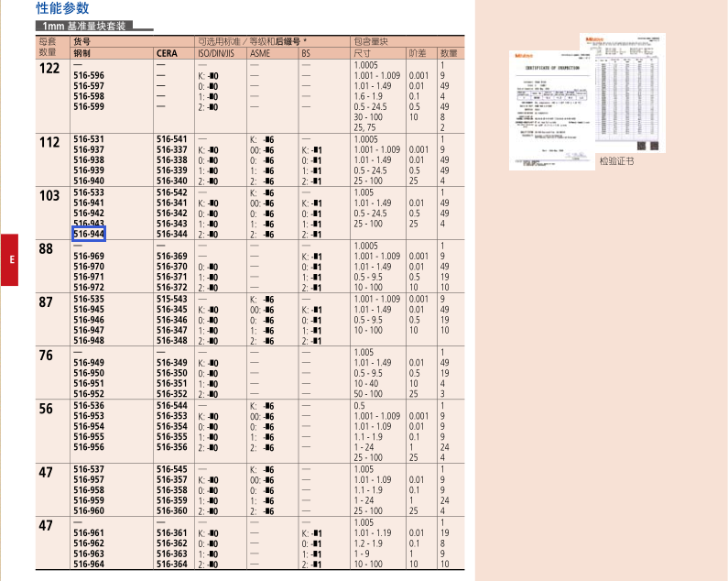Click CERA part number 516-349
The height and width of the screenshot is (581, 728).
click(172, 363)
